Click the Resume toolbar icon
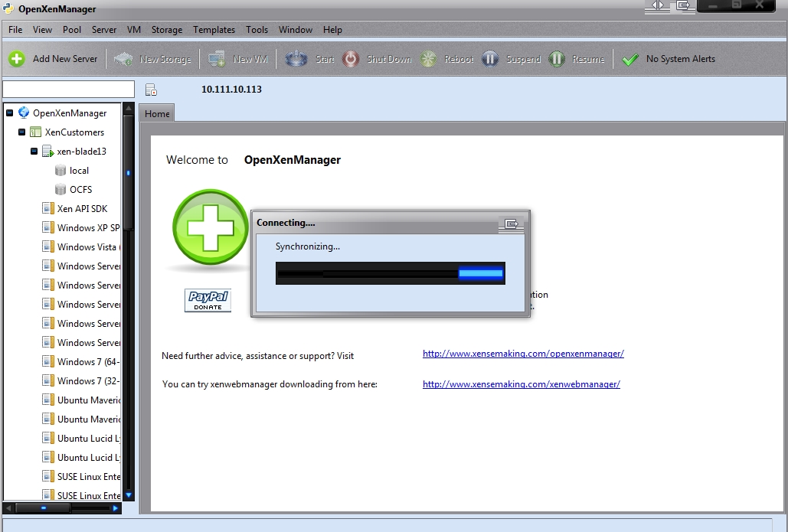788x532 pixels. point(557,59)
